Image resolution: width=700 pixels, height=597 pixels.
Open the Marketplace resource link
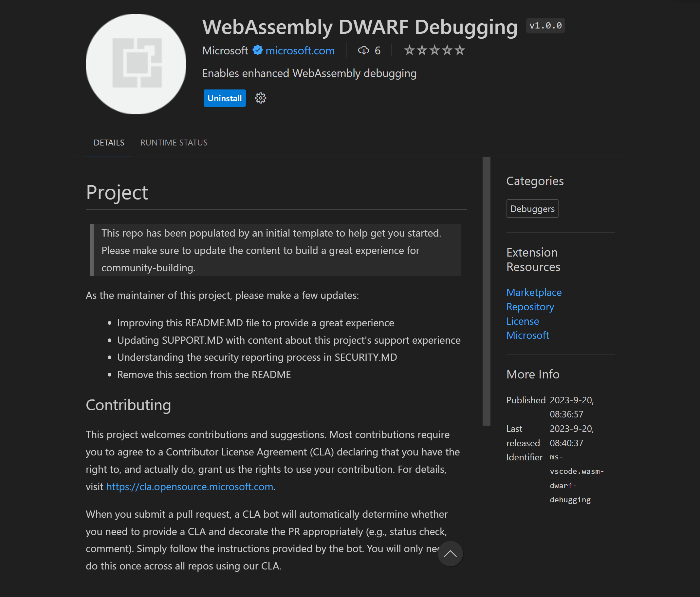[534, 292]
